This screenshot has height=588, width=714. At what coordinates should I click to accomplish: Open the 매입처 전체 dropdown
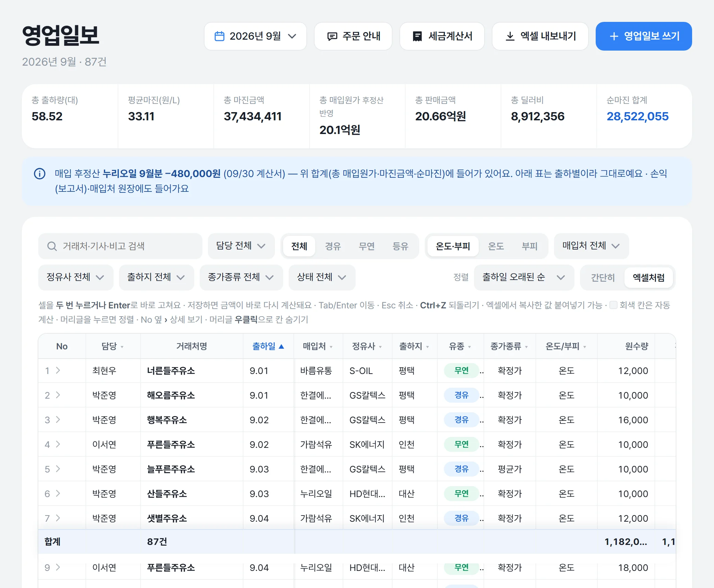coord(591,246)
